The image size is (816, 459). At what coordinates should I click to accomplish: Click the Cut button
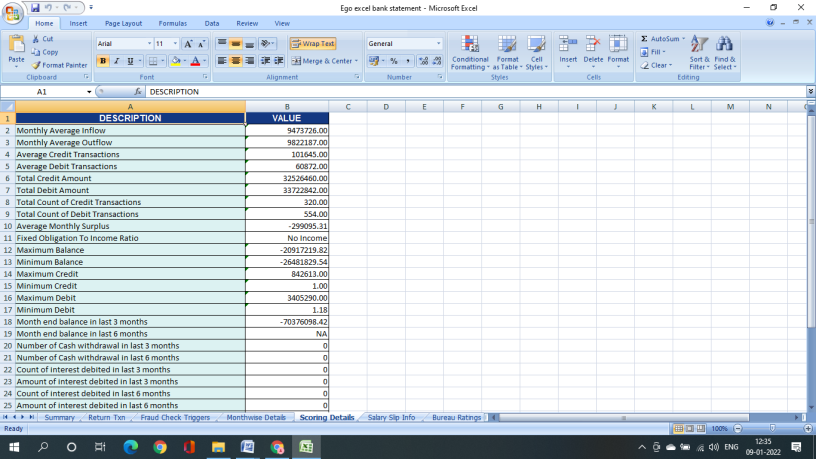42,39
